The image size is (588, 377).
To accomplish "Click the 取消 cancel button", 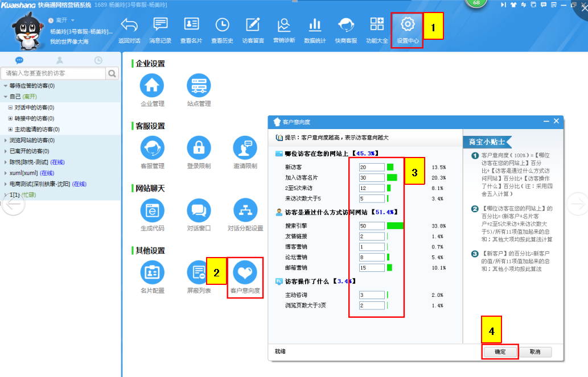I will [x=534, y=352].
